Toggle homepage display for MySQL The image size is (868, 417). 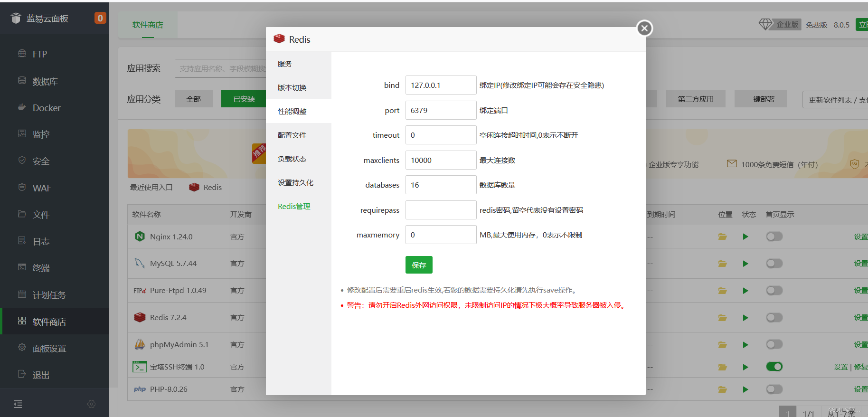coord(774,264)
